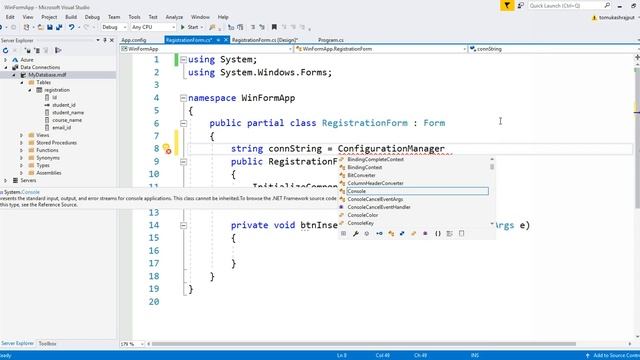Open the Any CPU platform dropdown
The height and width of the screenshot is (360, 640).
click(153, 27)
